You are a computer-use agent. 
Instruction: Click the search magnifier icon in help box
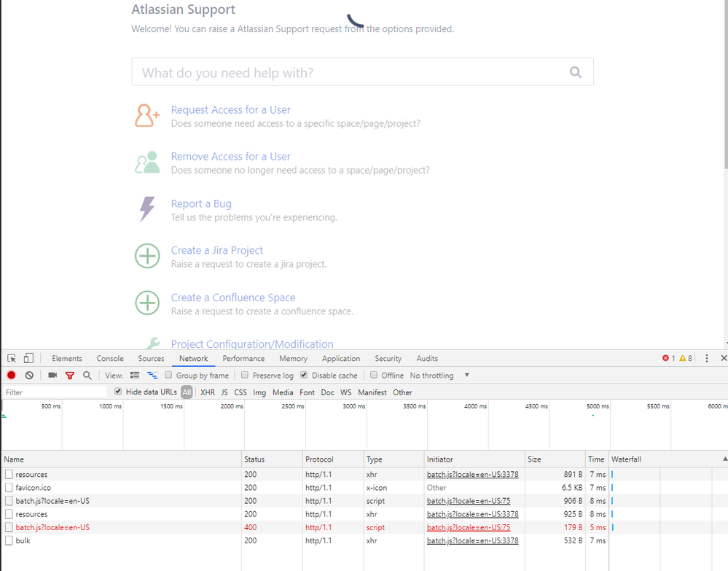[575, 72]
